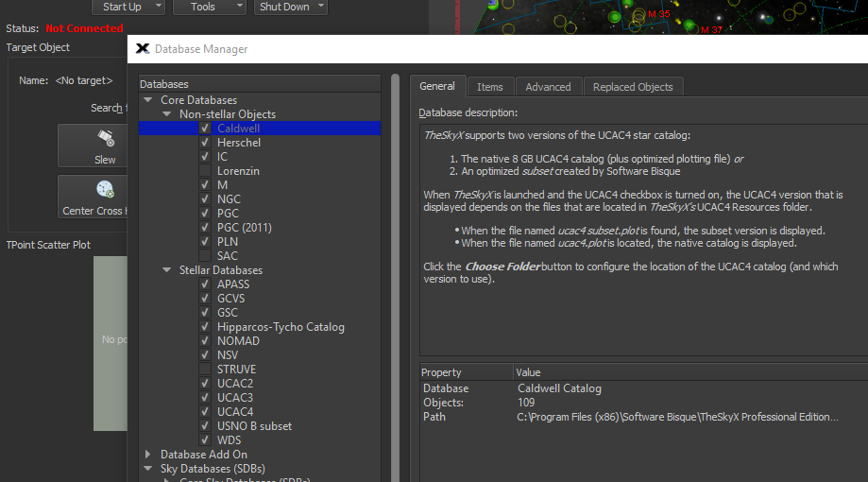This screenshot has height=482, width=868.
Task: Enable the STRUVE database checkbox
Action: tap(205, 369)
